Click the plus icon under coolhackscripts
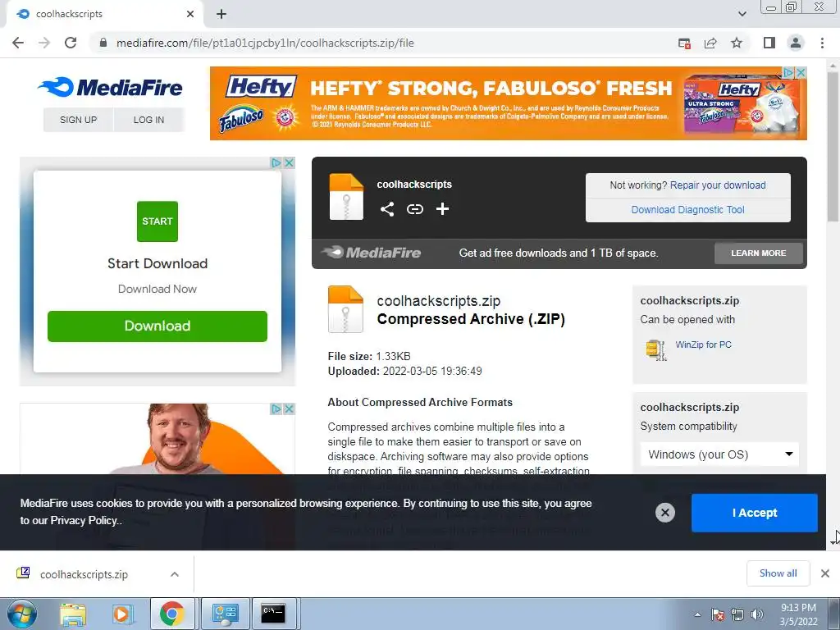Viewport: 840px width, 630px height. point(442,209)
